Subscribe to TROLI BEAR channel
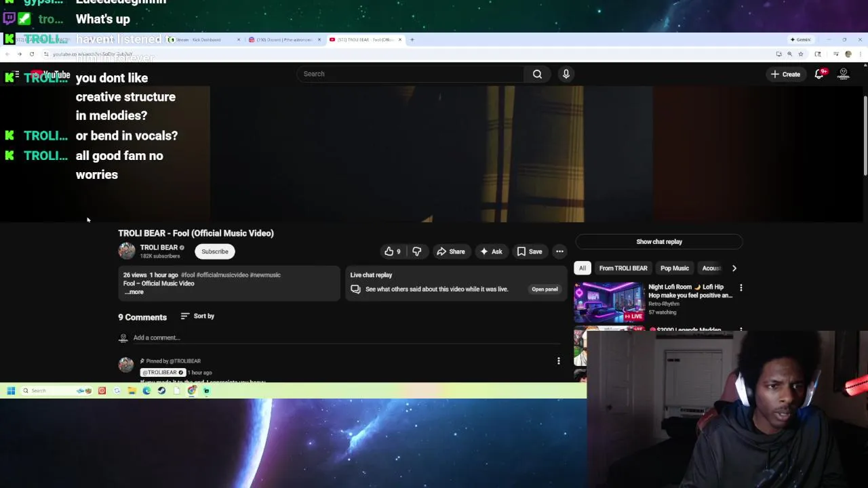Screen dimensions: 868x488 coord(215,251)
